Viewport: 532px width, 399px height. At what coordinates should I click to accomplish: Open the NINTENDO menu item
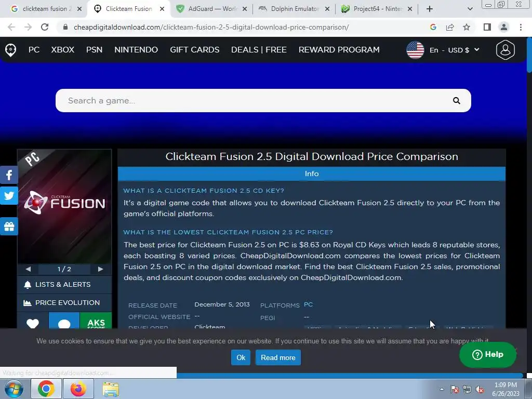click(x=136, y=50)
